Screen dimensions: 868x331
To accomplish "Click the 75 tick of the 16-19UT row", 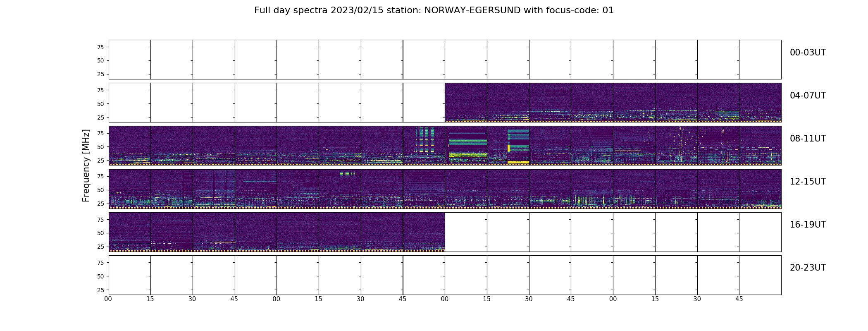I will tap(100, 220).
